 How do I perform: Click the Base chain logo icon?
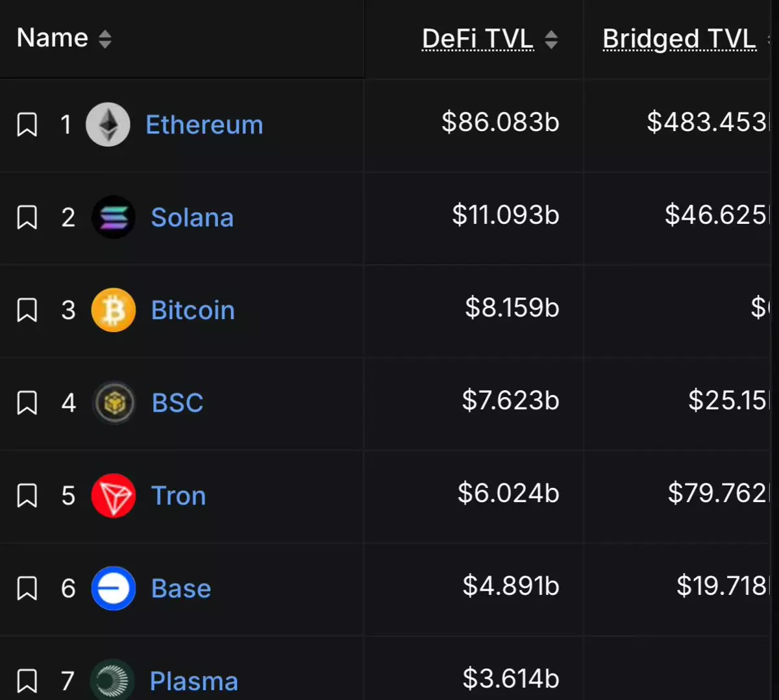tap(113, 588)
